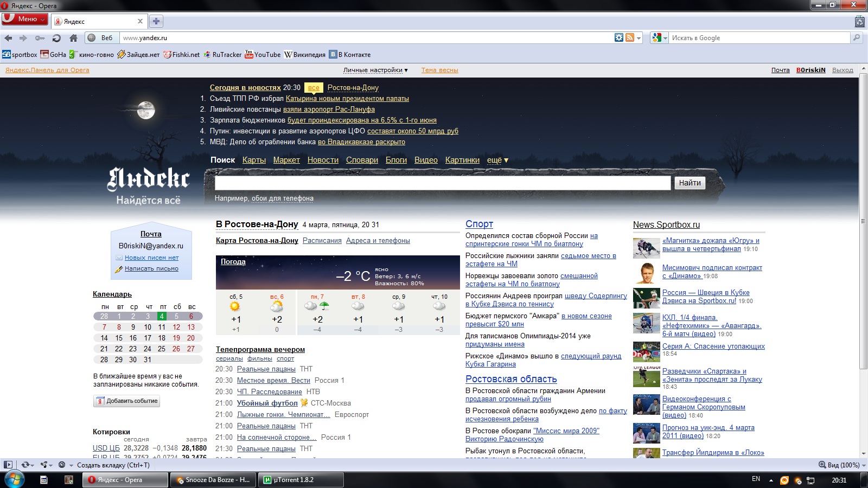Expand Личные настройки dropdown
The height and width of the screenshot is (488, 868).
point(375,70)
